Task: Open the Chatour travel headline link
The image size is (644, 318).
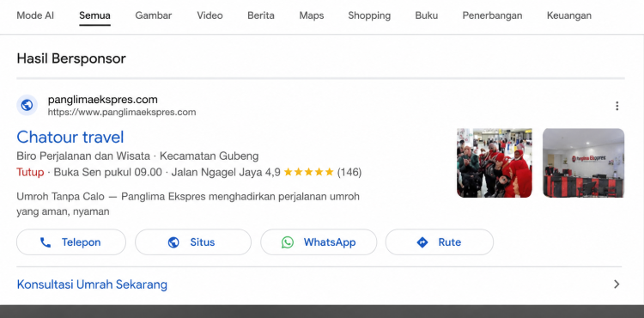Action: tap(70, 137)
